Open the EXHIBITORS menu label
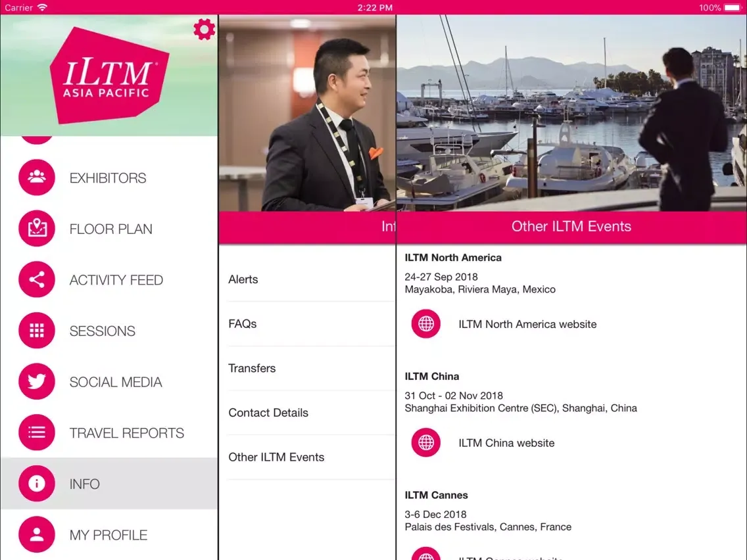The height and width of the screenshot is (560, 747). 108,178
